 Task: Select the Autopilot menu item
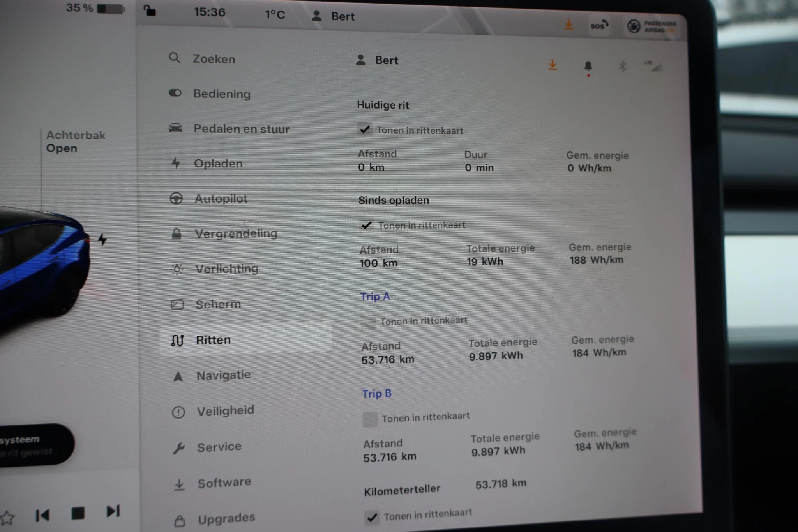tap(221, 199)
